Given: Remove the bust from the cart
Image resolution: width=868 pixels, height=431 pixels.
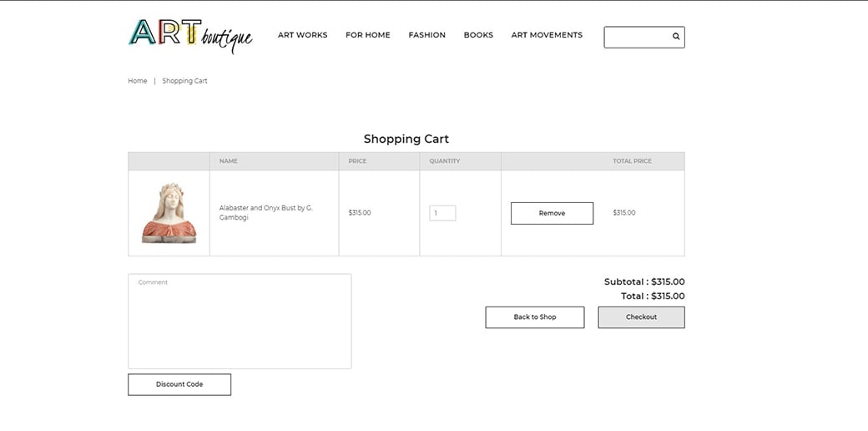Looking at the screenshot, I should pos(552,213).
